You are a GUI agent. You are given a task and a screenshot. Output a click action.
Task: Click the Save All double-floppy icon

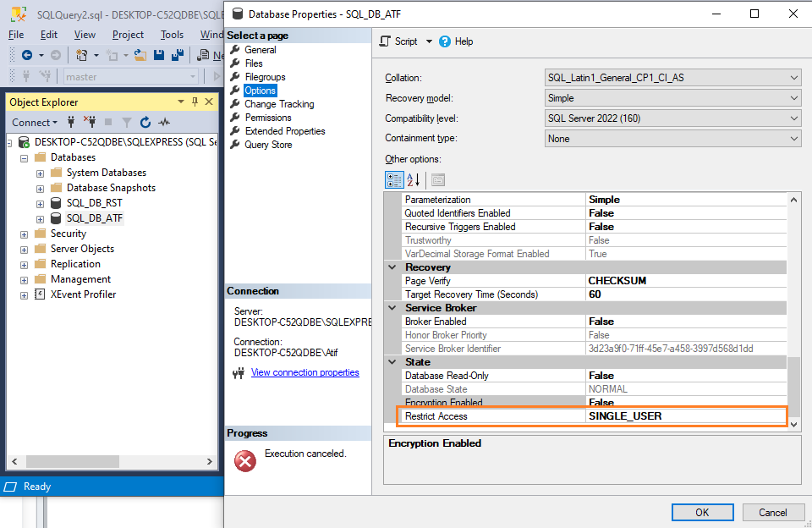click(178, 55)
